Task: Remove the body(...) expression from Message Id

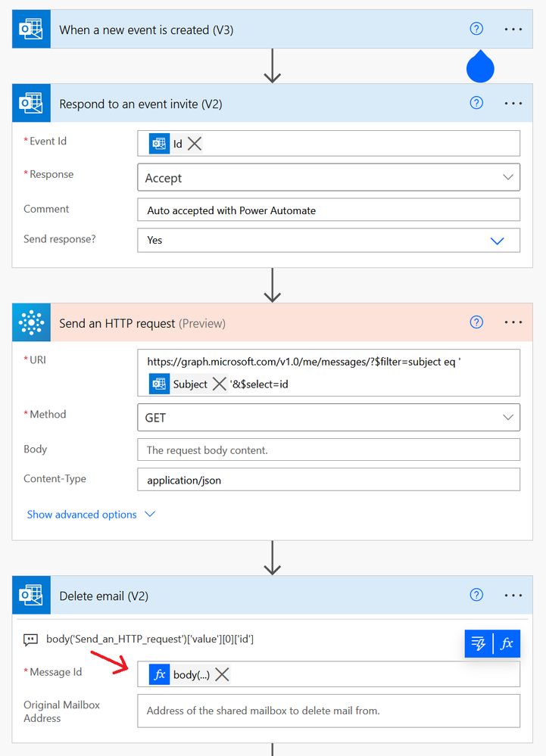Action: pos(222,674)
